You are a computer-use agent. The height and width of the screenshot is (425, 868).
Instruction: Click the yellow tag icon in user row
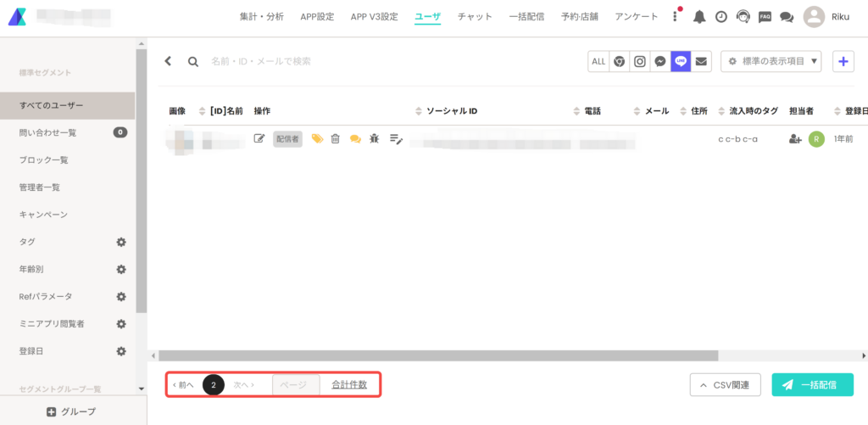point(317,139)
